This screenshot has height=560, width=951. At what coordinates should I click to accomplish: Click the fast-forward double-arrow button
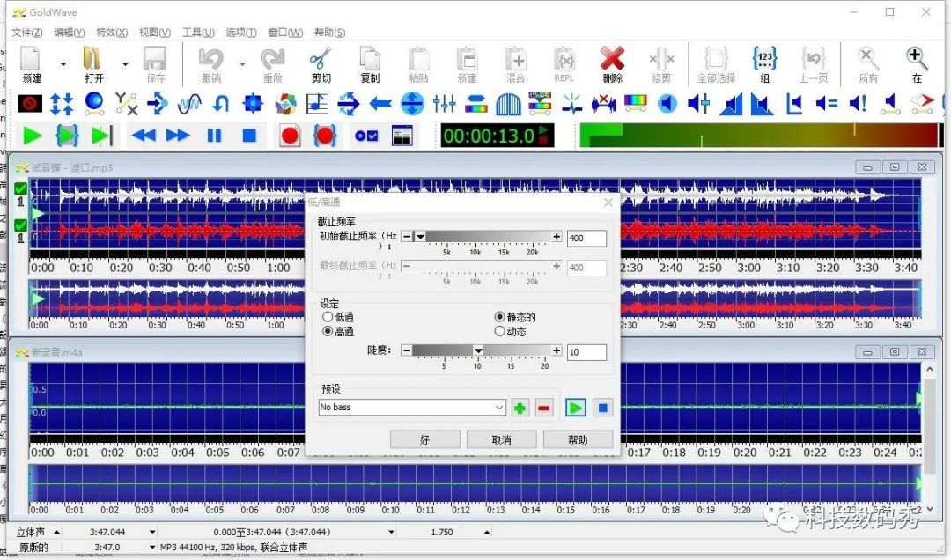click(178, 136)
